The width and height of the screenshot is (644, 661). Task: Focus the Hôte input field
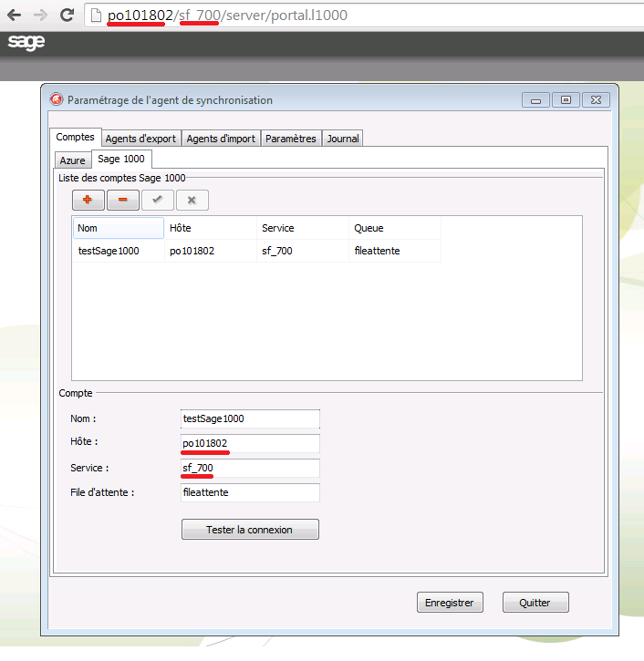tap(250, 443)
